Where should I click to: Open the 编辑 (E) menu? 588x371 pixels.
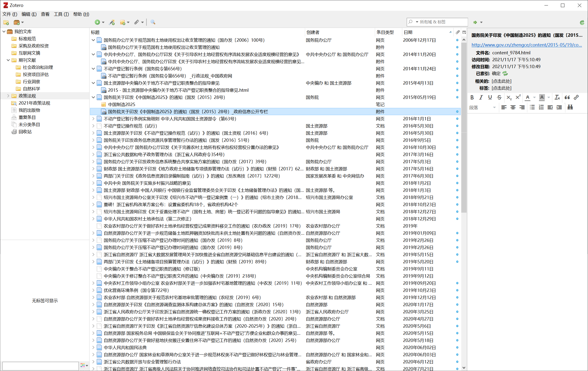(29, 14)
